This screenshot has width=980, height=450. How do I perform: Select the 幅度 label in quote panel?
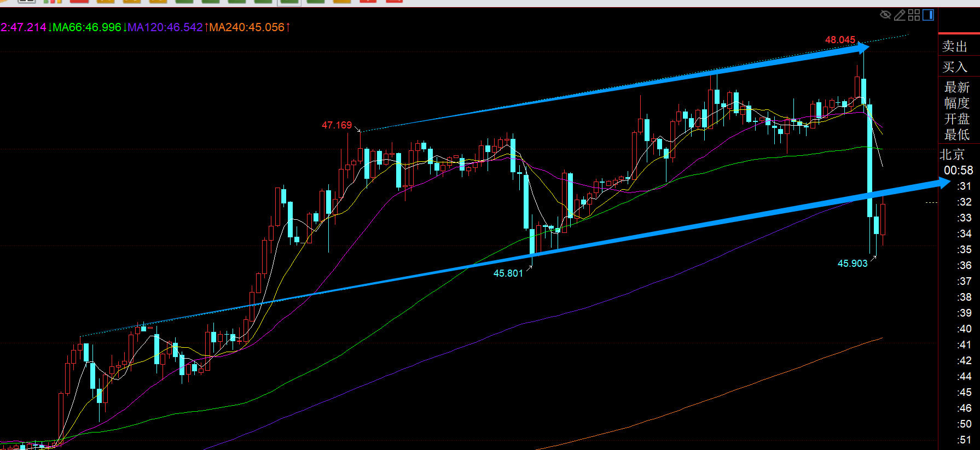(956, 103)
